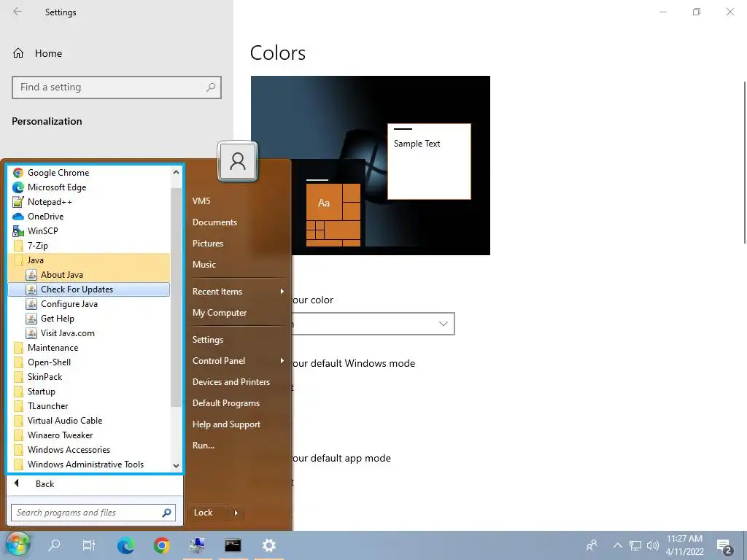Select Check For Updates under Java
This screenshot has width=747, height=560.
[x=88, y=289]
